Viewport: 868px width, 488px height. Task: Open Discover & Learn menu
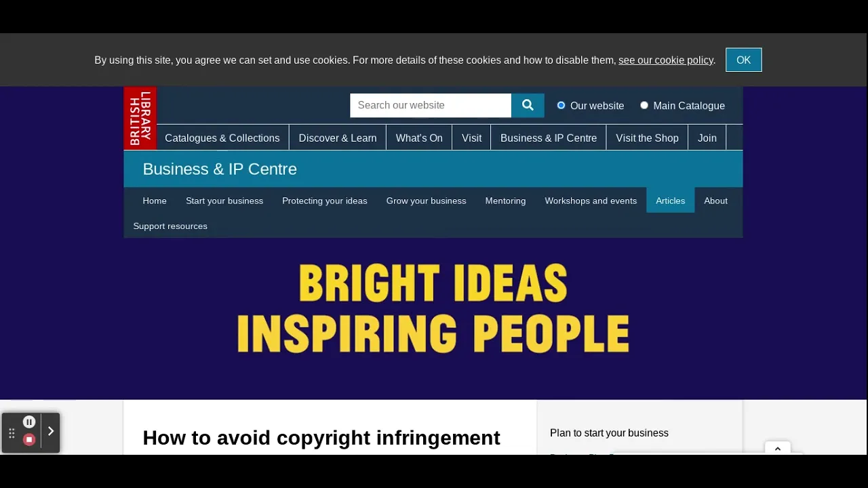[x=338, y=138]
